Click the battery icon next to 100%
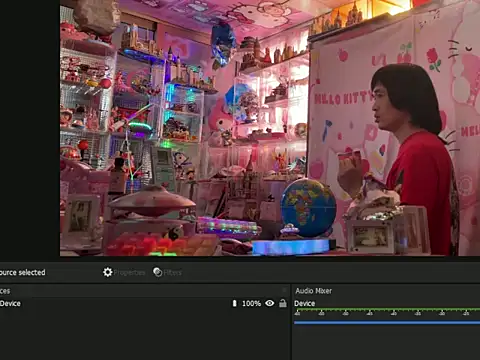The image size is (480, 360). click(234, 303)
